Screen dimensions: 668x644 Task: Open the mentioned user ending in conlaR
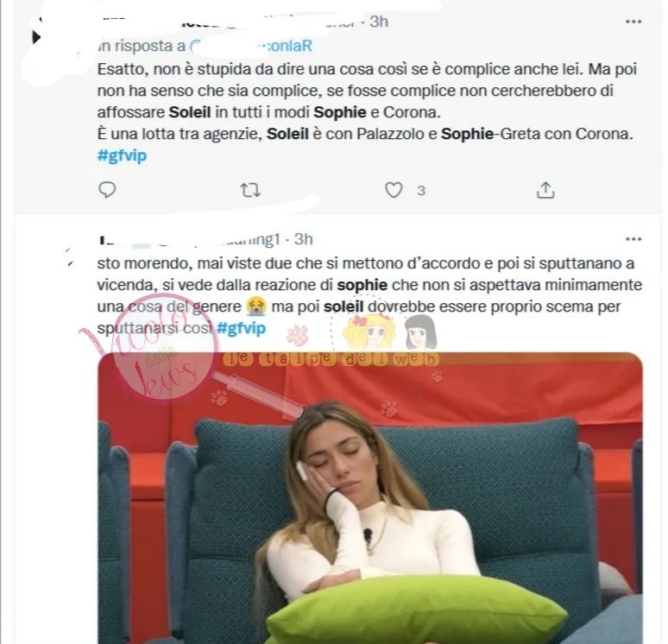(x=251, y=46)
